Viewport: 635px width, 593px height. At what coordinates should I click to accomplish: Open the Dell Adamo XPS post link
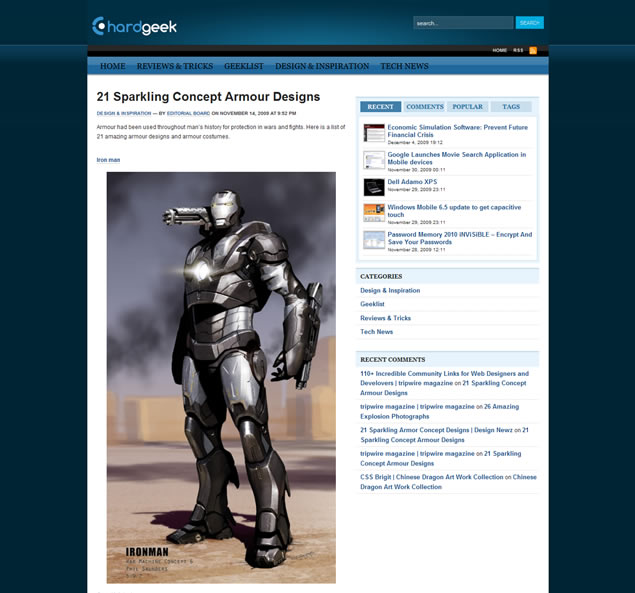412,182
